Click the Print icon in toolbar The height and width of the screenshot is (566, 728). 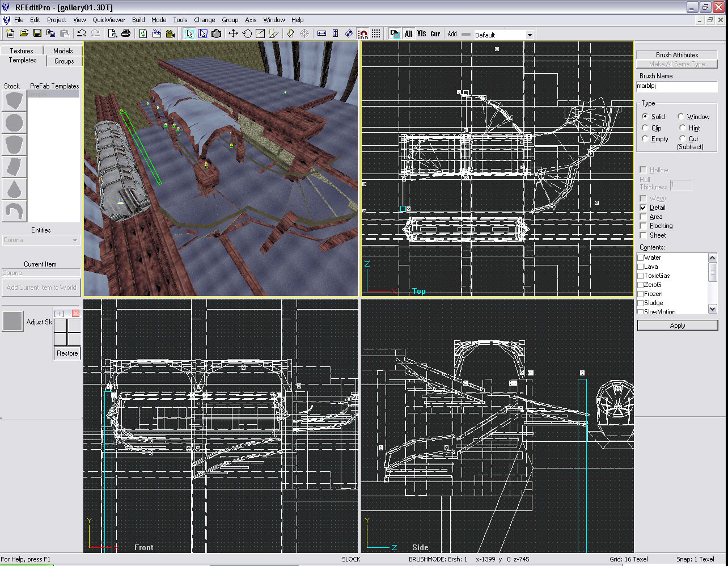tap(126, 34)
